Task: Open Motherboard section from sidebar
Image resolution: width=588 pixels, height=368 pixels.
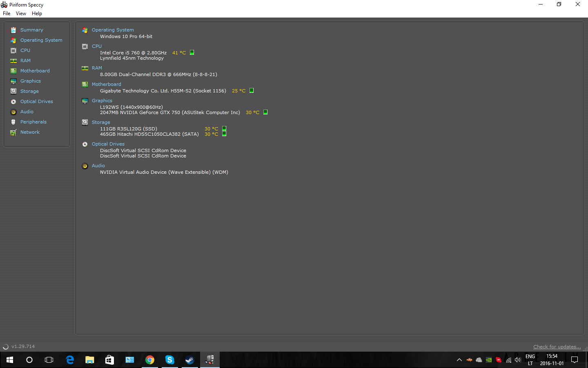Action: 35,71
